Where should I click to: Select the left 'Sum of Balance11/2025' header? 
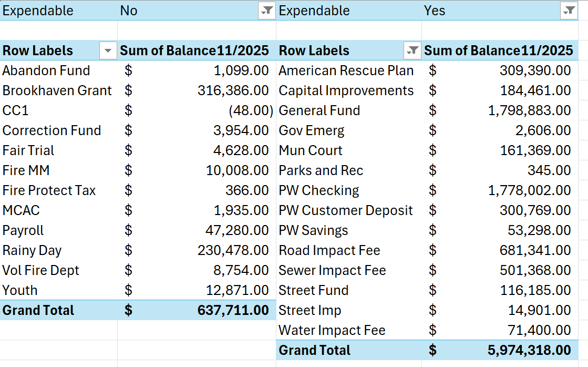coord(194,51)
